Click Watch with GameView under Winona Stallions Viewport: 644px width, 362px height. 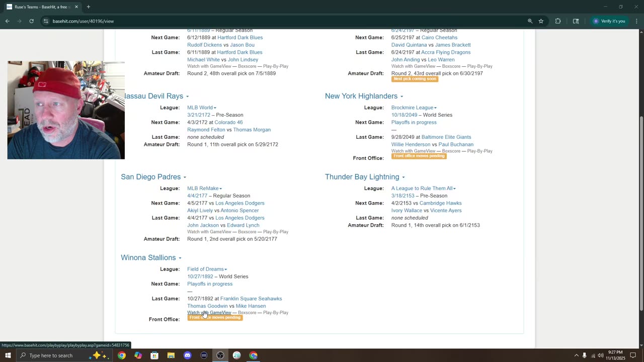209,313
